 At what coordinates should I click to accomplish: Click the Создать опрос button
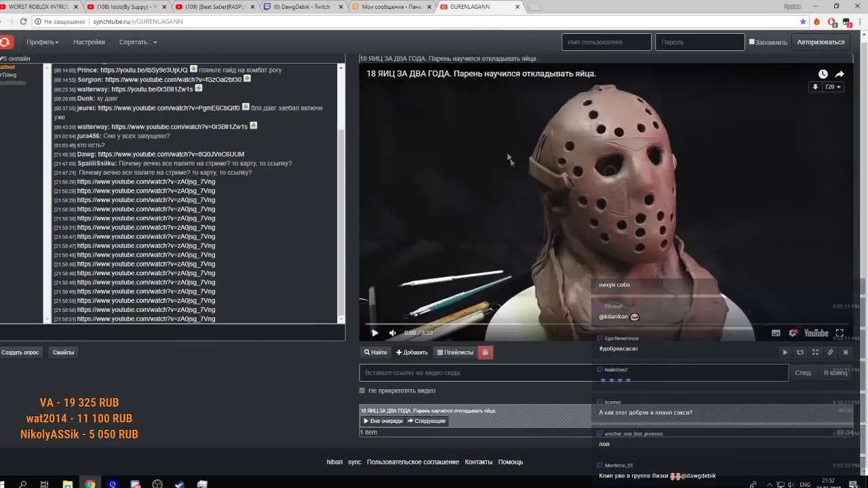click(20, 352)
